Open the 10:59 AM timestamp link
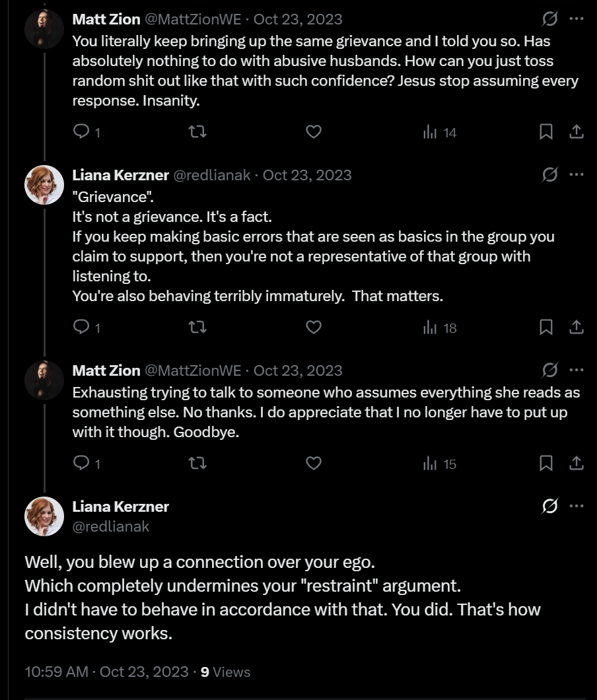This screenshot has width=597, height=700. coord(107,672)
